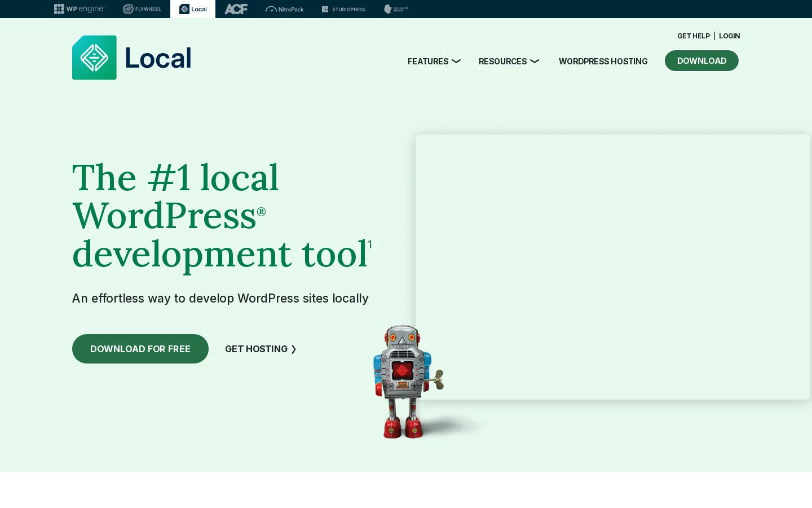
Task: Open the Get Help link
Action: (x=694, y=36)
